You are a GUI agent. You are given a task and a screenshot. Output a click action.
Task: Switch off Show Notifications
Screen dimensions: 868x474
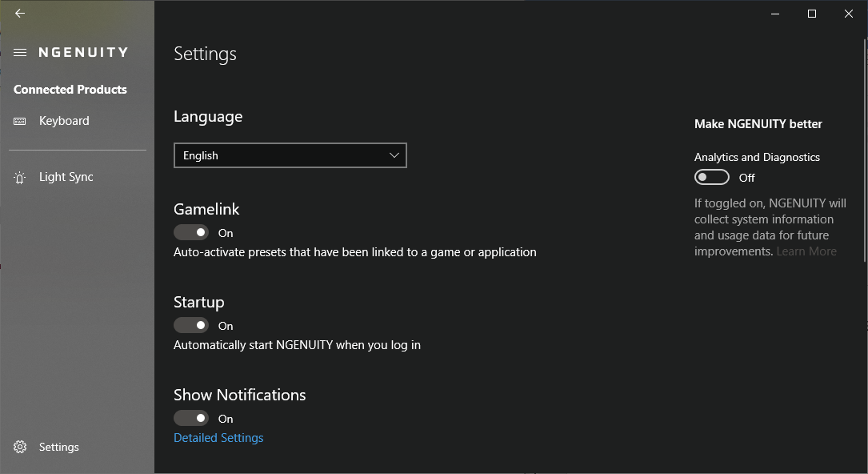(191, 418)
